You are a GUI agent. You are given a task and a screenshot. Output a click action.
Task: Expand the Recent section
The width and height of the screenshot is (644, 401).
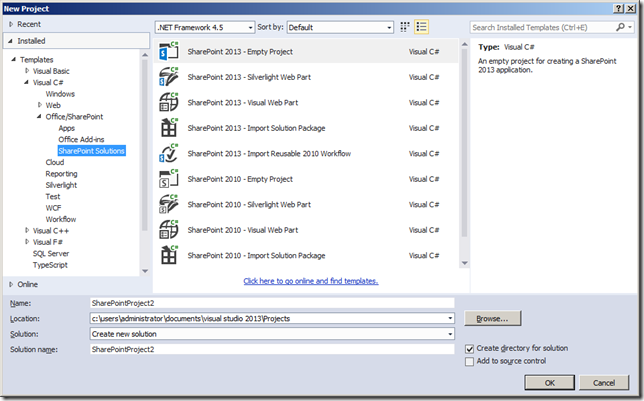pyautogui.click(x=11, y=24)
